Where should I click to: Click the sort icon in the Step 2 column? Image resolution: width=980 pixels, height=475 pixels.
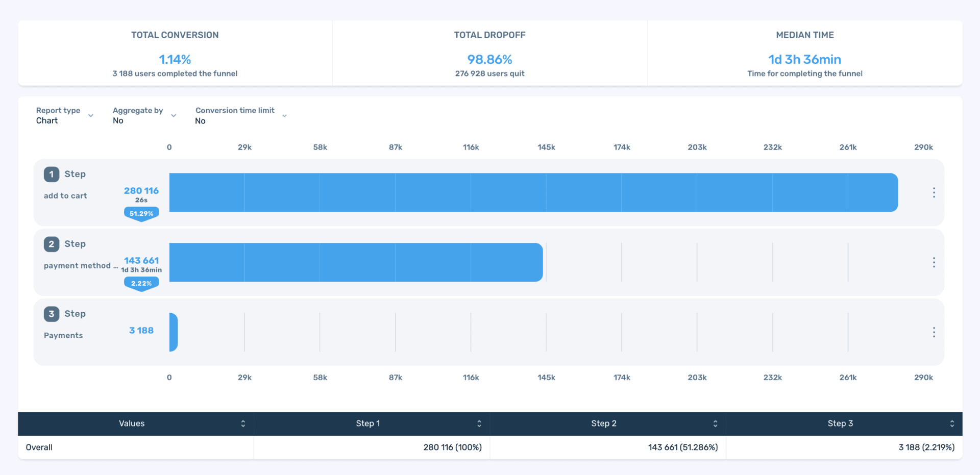716,423
